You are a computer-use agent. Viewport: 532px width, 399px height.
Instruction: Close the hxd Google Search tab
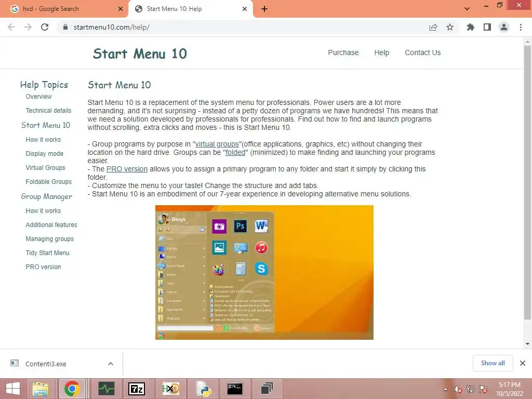coord(121,9)
